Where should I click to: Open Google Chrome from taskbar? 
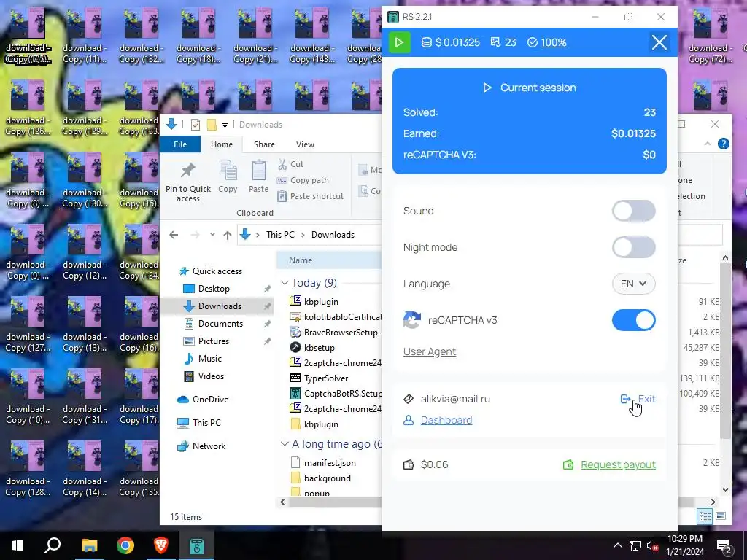(x=125, y=545)
